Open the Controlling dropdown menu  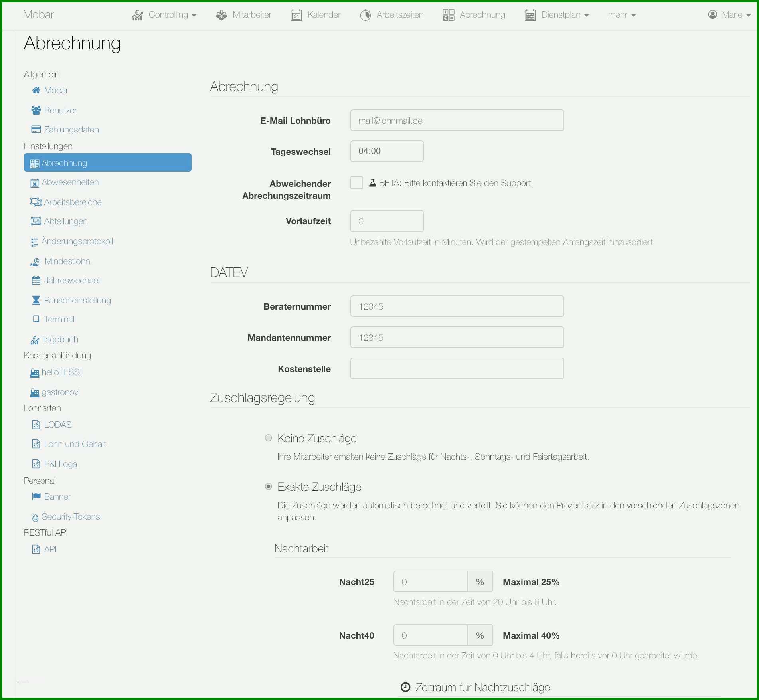coord(164,15)
